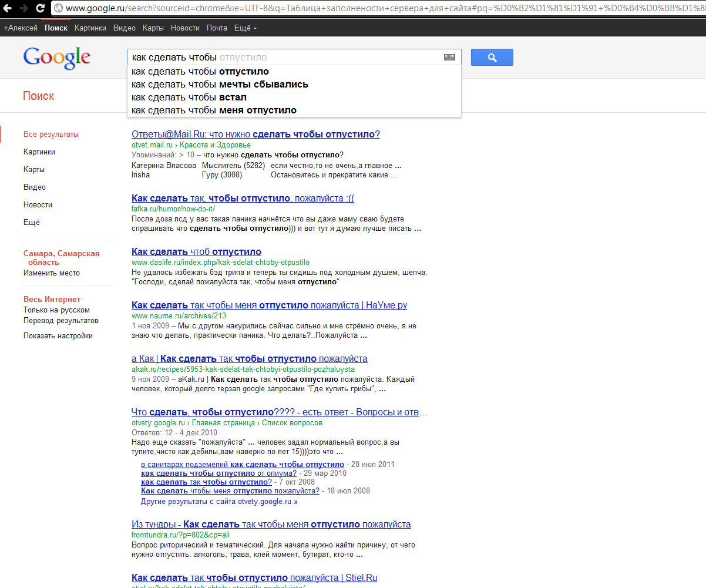This screenshot has width=706, height=588.
Task: Open result 'Ответы@Mail.Ru: что нужно сделать чтобы отпустило?'
Action: coord(255,134)
